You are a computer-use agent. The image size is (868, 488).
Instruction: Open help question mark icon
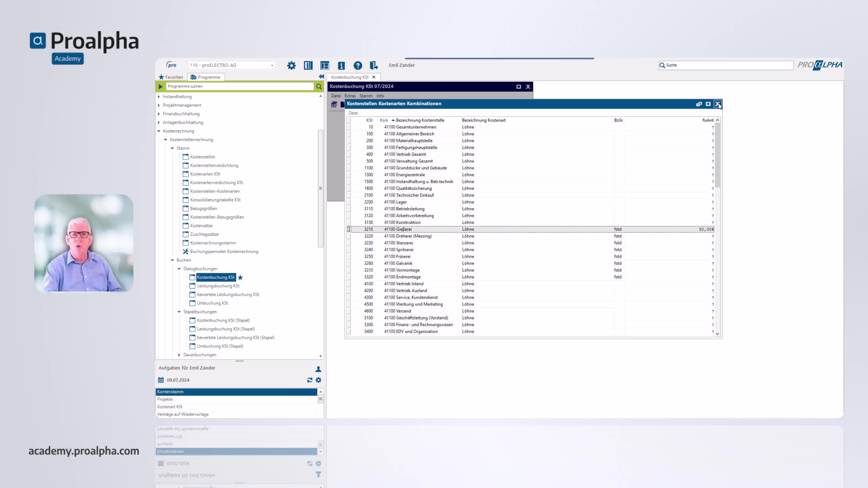358,65
